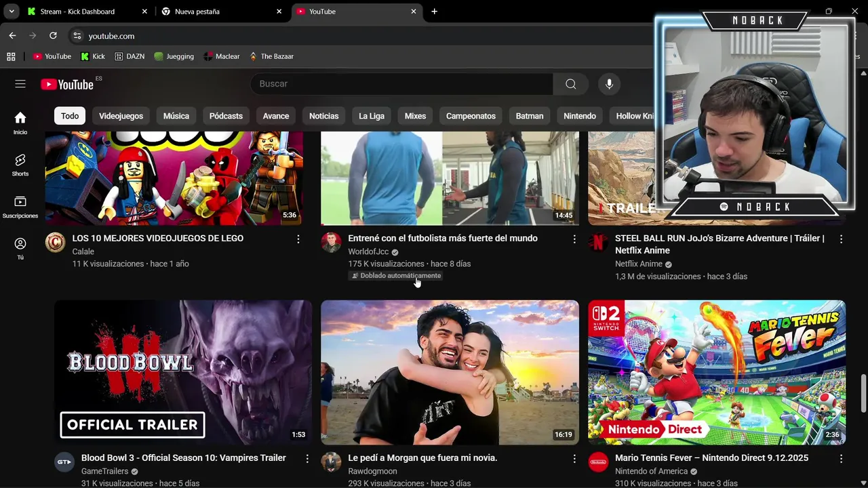
Task: Open Rawdogmoon channel avatar
Action: [x=331, y=462]
